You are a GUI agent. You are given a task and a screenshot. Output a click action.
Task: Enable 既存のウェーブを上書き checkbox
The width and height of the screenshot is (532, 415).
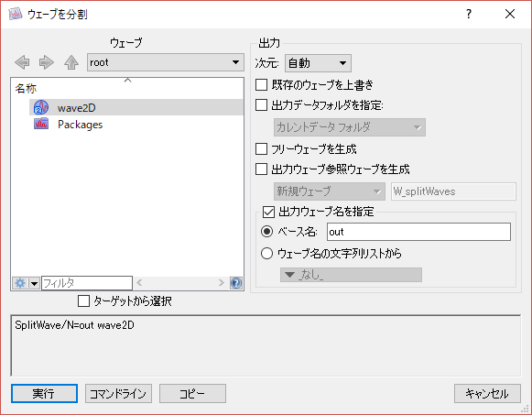pos(261,84)
